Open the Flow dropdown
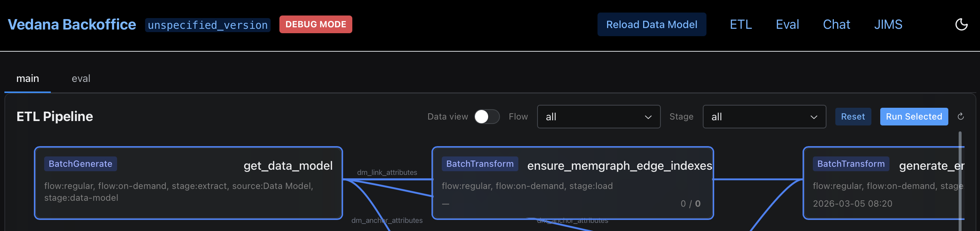Image resolution: width=980 pixels, height=231 pixels. click(598, 117)
